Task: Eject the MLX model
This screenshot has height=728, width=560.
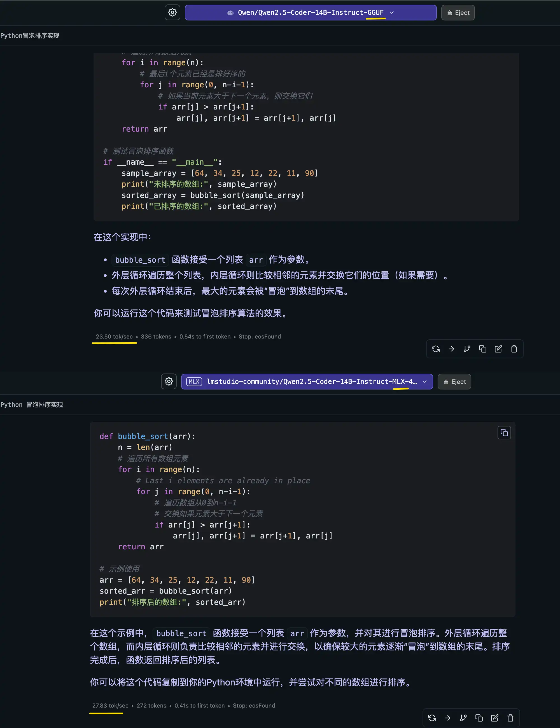Action: [454, 382]
